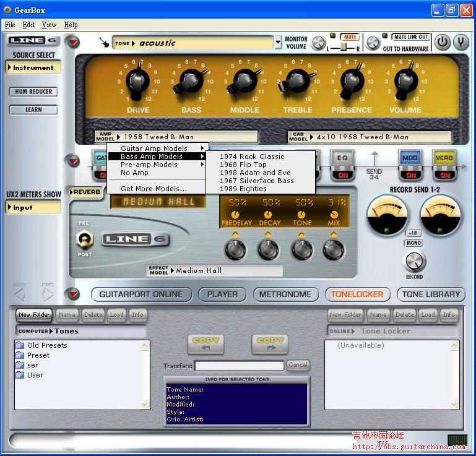Click the guitar icon beside the tone selector
476x456 pixels.
105,43
